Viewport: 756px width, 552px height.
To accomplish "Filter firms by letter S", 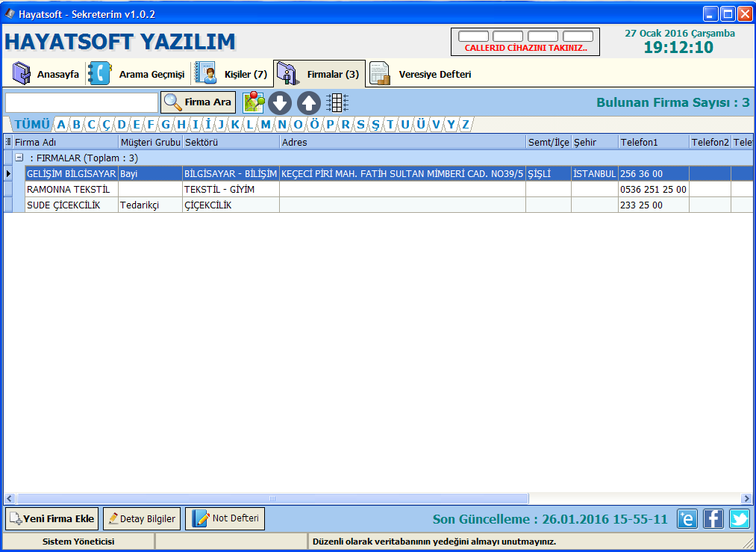I will 360,125.
